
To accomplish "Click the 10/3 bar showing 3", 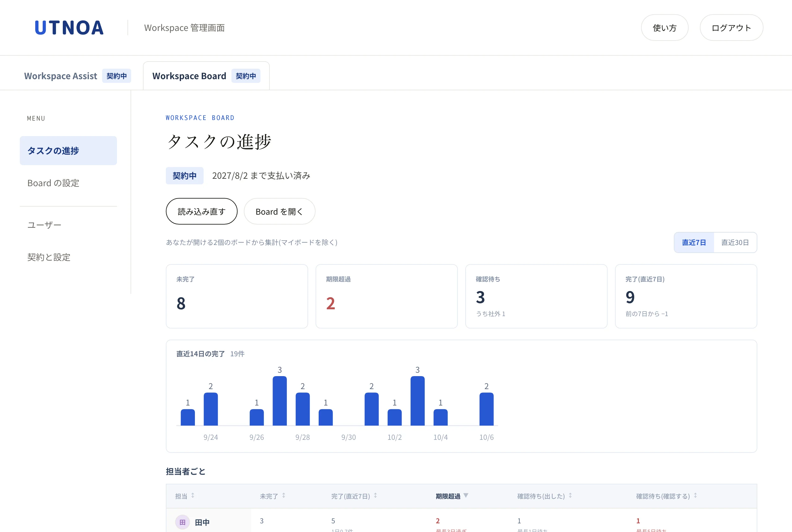I will click(417, 401).
